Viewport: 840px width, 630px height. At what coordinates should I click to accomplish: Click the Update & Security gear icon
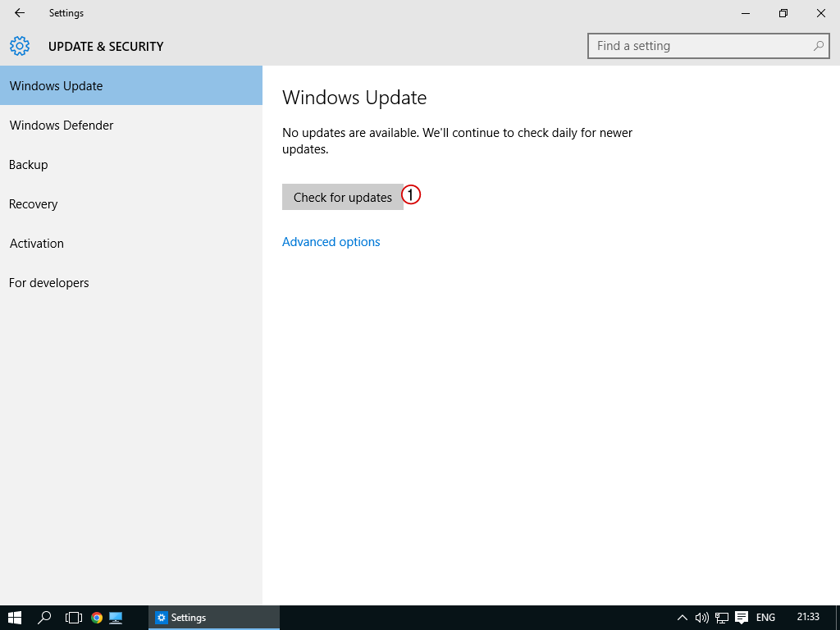pos(20,46)
